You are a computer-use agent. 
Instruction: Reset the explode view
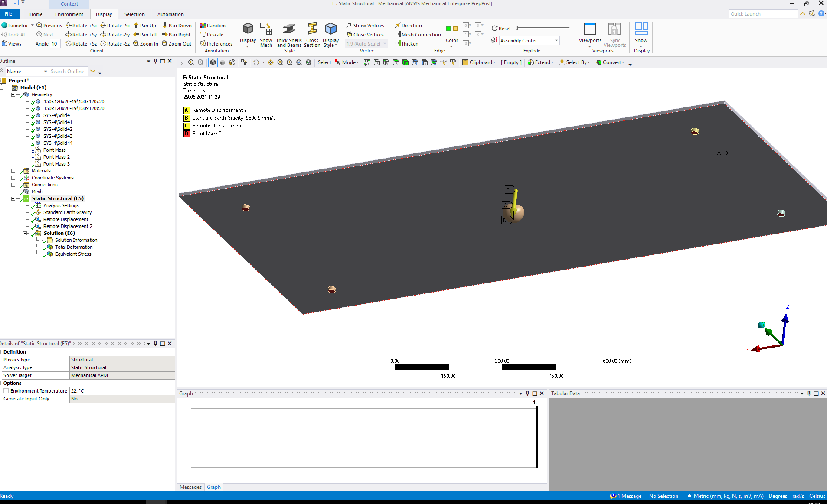pos(501,29)
